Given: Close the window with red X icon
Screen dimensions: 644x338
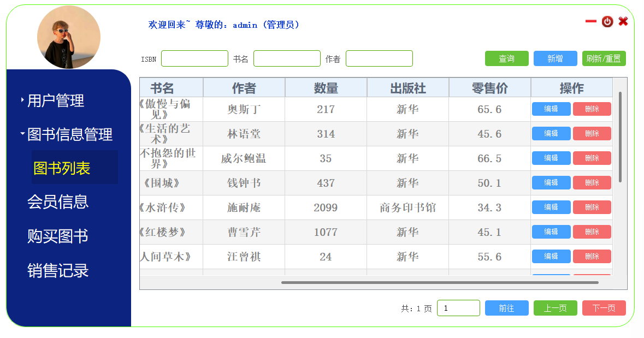Looking at the screenshot, I should 623,21.
